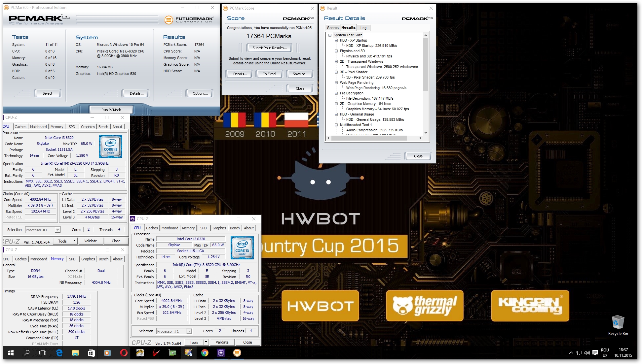Viewport: 642px width, 364px height.
Task: Switch to the Log tab in Result window
Action: (363, 28)
